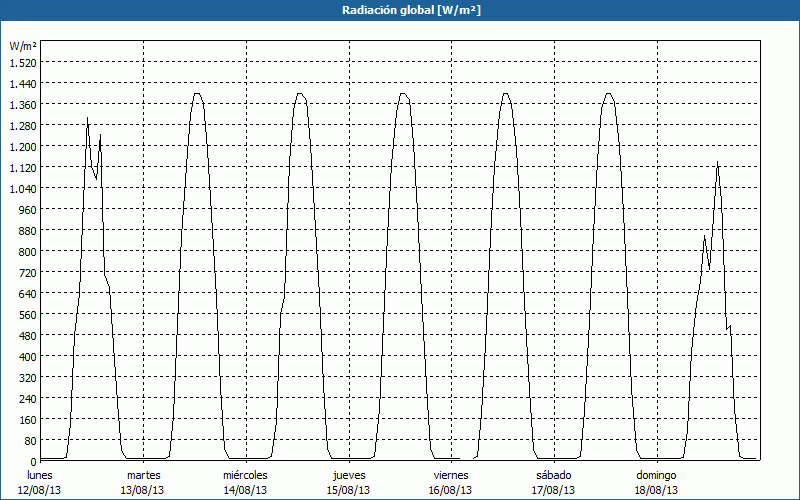Click the martes 13/08/13 date label

tap(143, 482)
